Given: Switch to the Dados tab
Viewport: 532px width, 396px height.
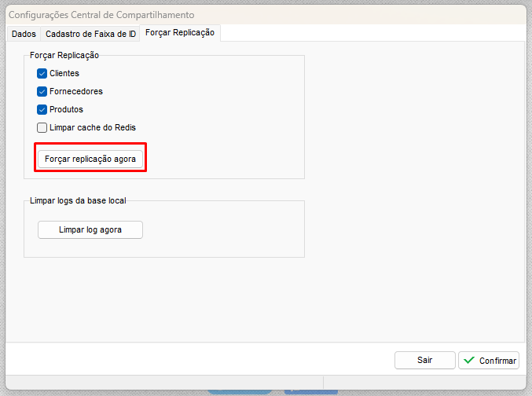Looking at the screenshot, I should click(23, 34).
